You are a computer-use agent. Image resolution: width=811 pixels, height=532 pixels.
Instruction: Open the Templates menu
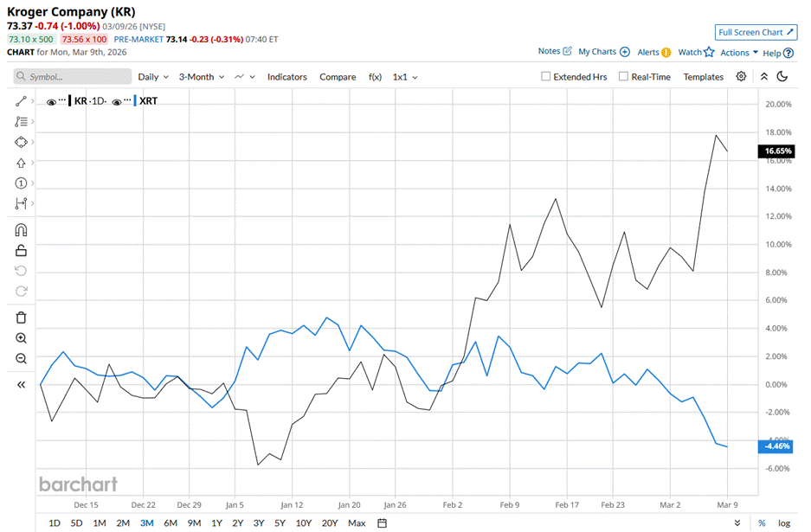tap(704, 76)
